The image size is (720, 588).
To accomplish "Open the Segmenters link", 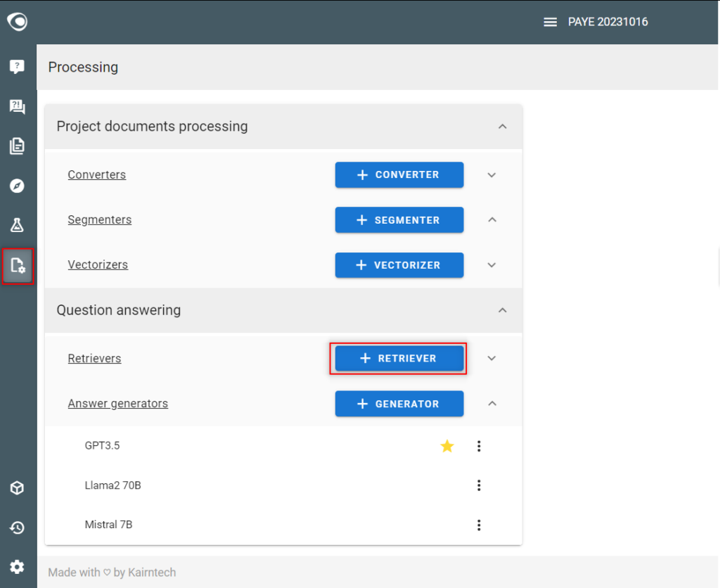I will [100, 220].
